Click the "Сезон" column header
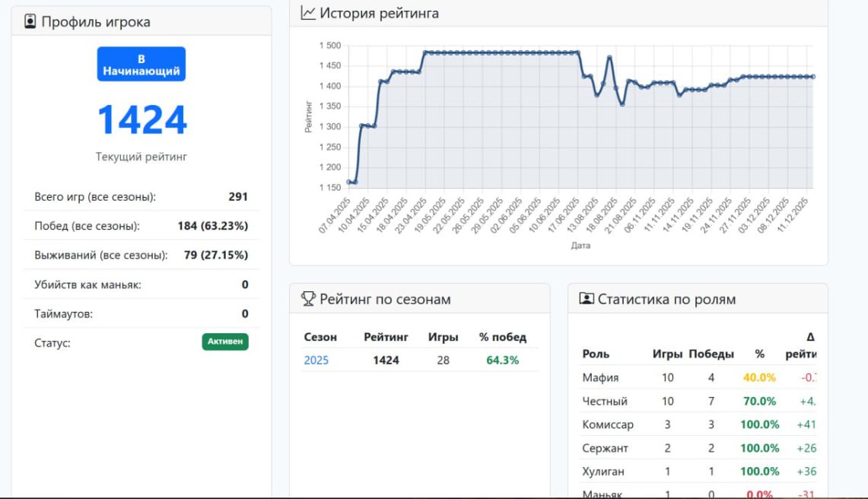Viewport: 868px width, 499px height. [320, 337]
